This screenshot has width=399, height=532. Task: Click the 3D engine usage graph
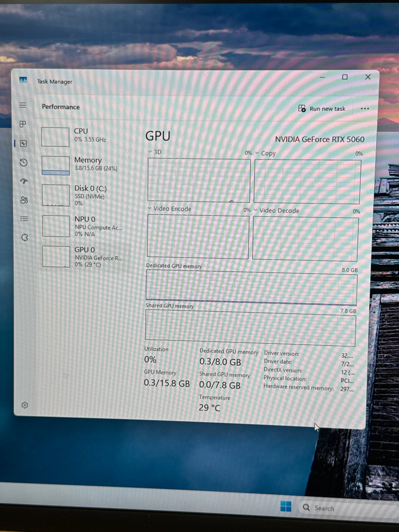[x=199, y=180]
